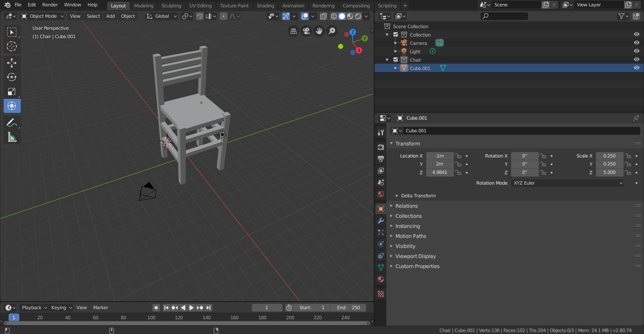Select the Annotate pencil tool
Screen dimensions: 644x334
(12, 123)
